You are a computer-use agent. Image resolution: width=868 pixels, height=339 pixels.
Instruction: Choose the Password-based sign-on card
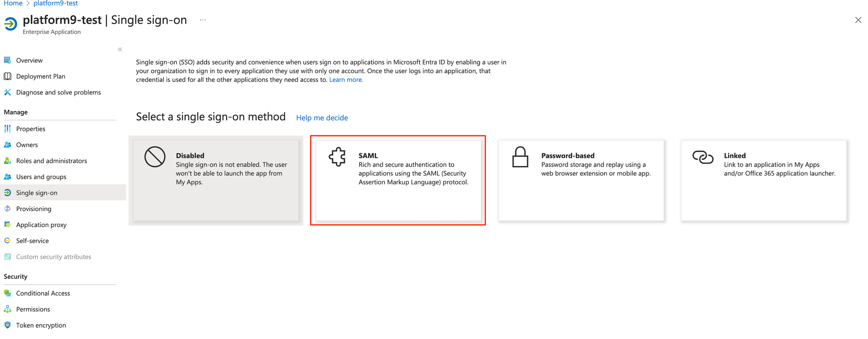click(x=581, y=180)
